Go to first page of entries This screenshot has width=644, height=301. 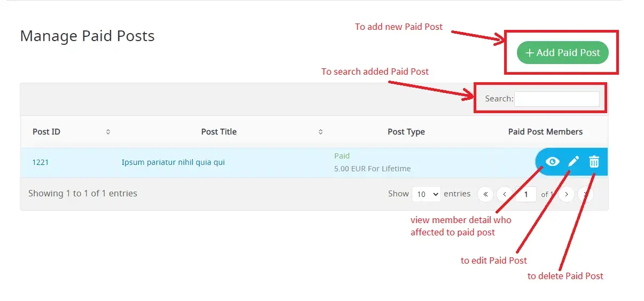click(x=485, y=194)
